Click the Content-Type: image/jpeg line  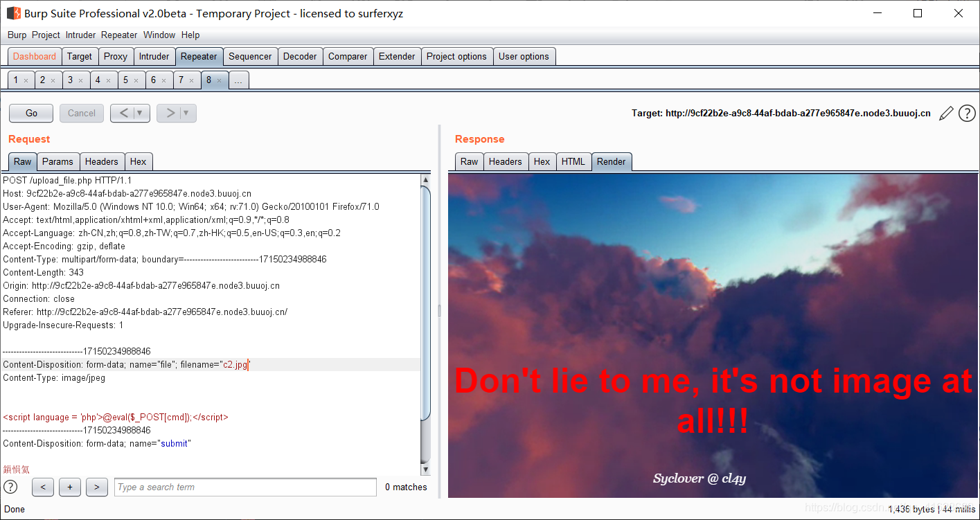point(54,378)
